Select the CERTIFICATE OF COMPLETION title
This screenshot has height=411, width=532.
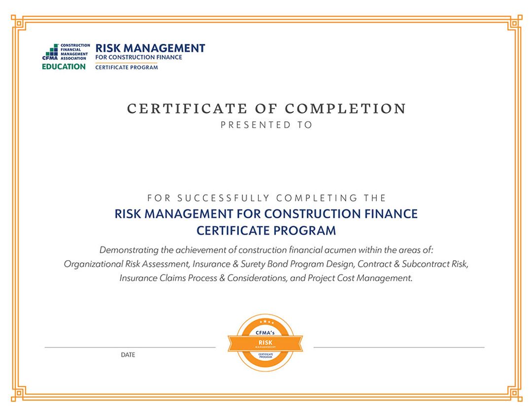(x=266, y=109)
